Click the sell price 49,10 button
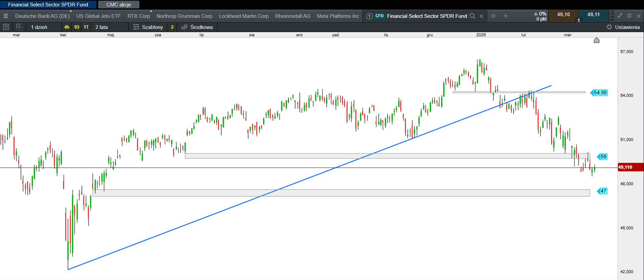The image size is (644, 280). click(563, 15)
